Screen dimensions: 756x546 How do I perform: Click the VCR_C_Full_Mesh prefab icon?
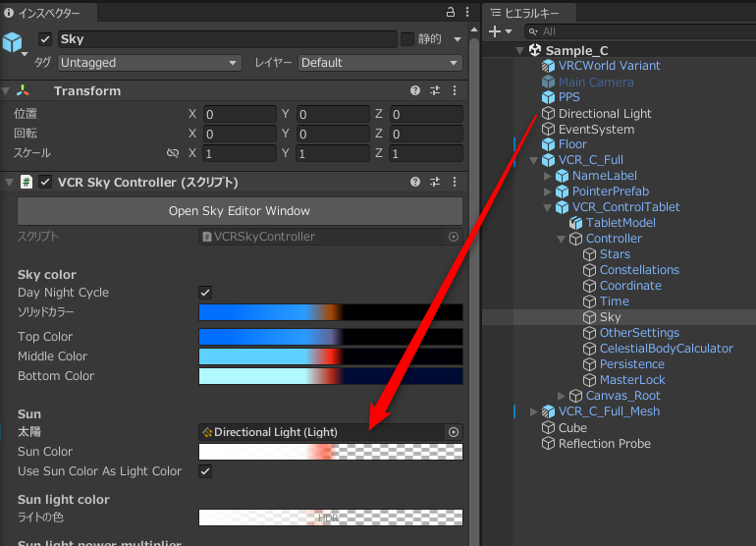pos(548,411)
